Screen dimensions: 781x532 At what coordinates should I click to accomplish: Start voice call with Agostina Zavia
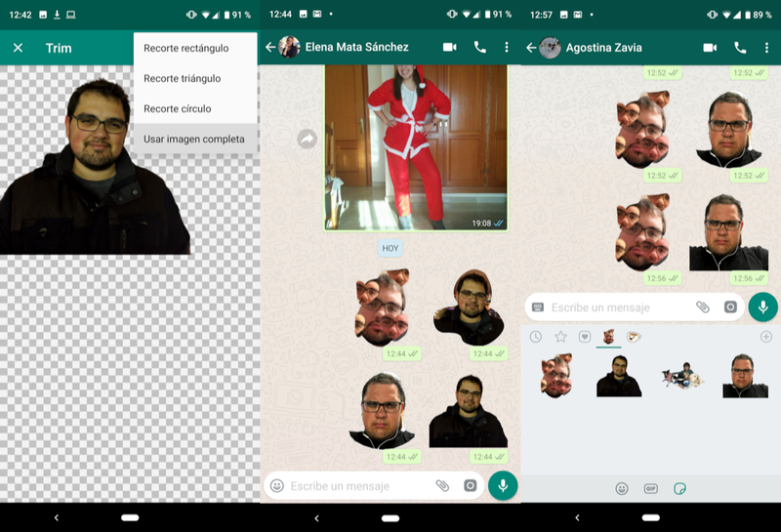click(x=740, y=48)
